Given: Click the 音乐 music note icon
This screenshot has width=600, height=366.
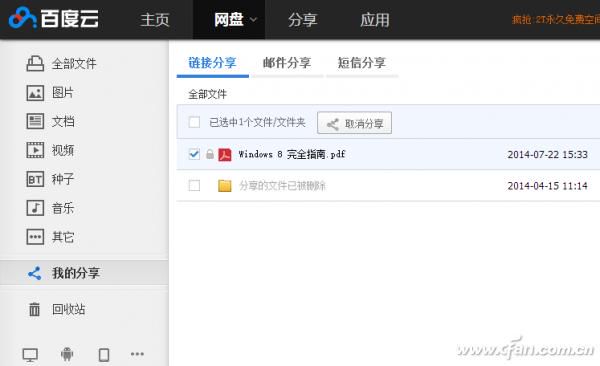Looking at the screenshot, I should pyautogui.click(x=35, y=208).
